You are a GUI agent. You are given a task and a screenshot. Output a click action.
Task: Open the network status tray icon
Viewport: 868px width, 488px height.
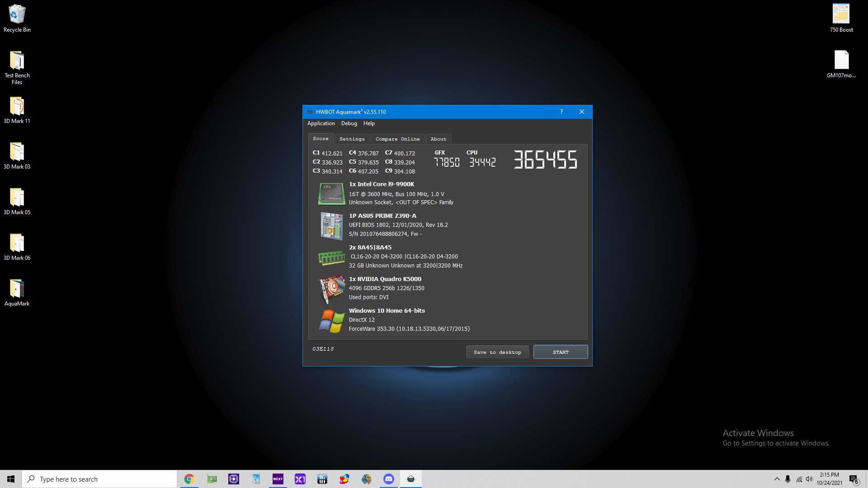pos(799,479)
